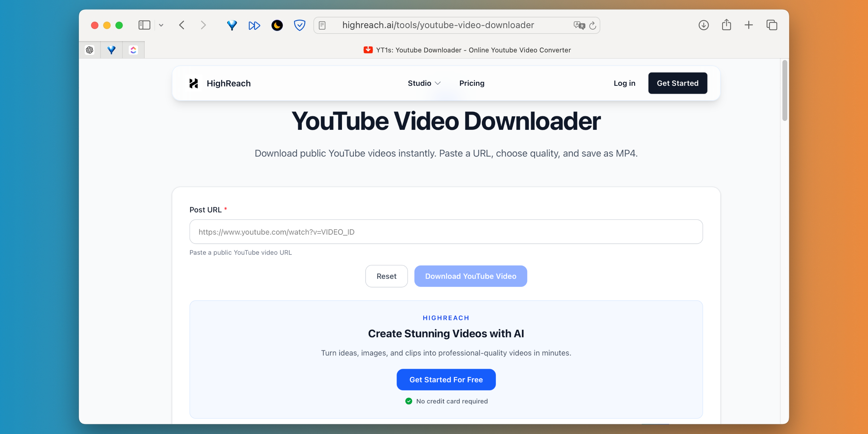Click Download YouTube Video button
868x434 pixels.
click(x=470, y=276)
